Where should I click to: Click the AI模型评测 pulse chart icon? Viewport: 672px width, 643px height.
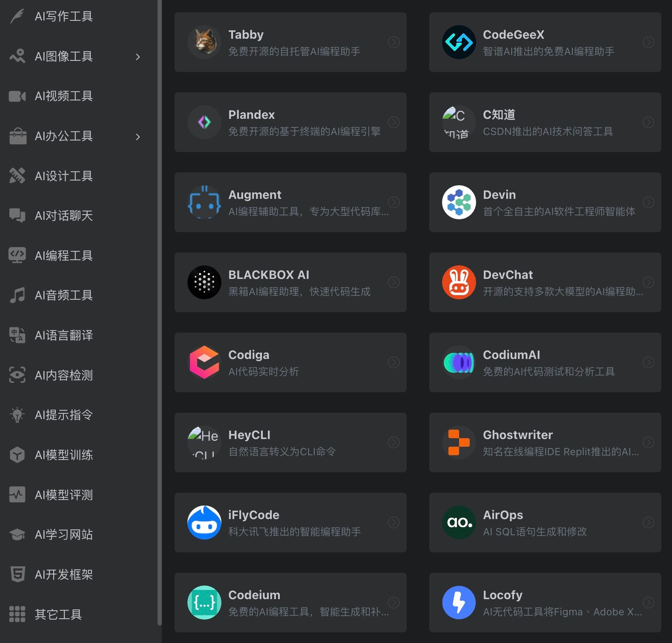(17, 495)
